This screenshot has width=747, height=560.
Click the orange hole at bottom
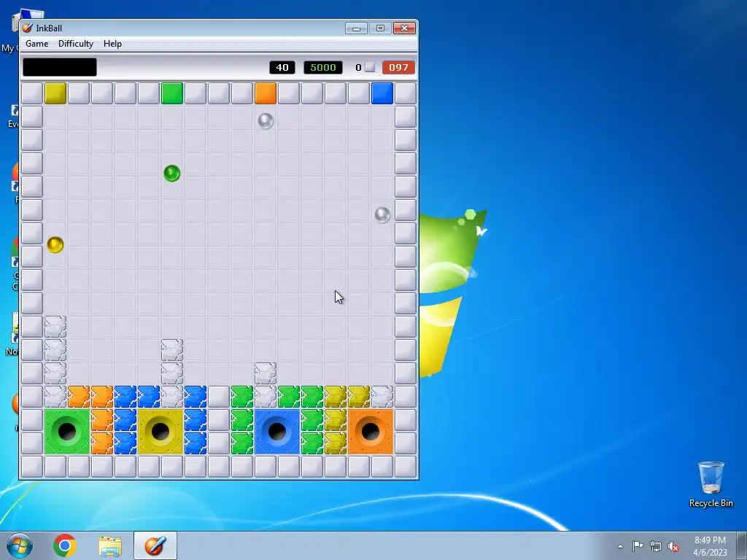tap(371, 432)
